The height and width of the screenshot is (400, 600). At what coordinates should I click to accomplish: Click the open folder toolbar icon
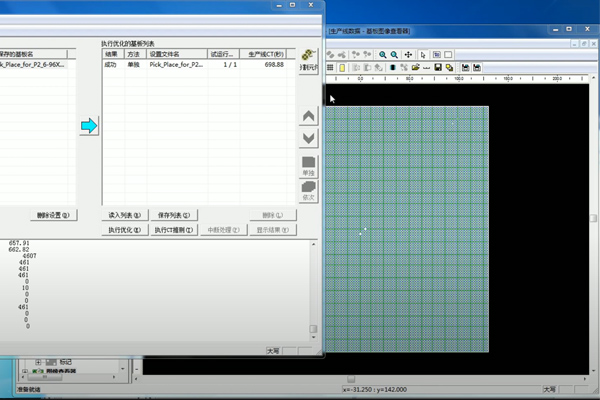tap(415, 68)
